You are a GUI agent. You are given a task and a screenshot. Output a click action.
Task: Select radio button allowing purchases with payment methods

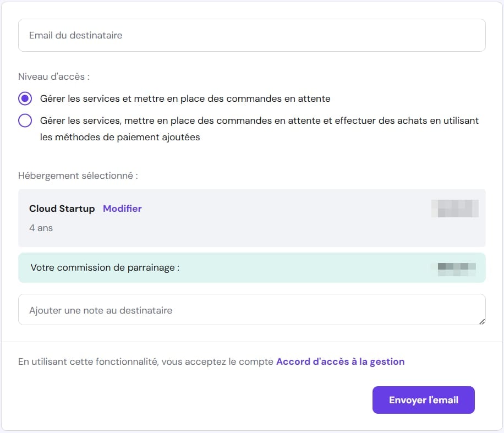tap(25, 120)
